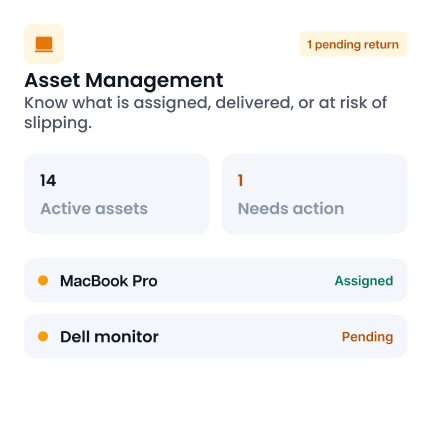432x445 pixels.
Task: Click the orange number 1 in Needs action
Action: 240,180
